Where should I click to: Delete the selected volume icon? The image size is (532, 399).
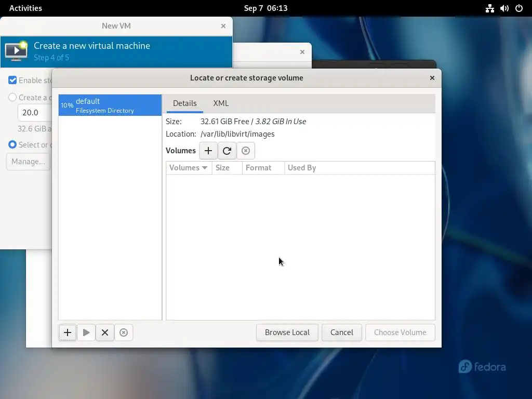[x=246, y=151]
